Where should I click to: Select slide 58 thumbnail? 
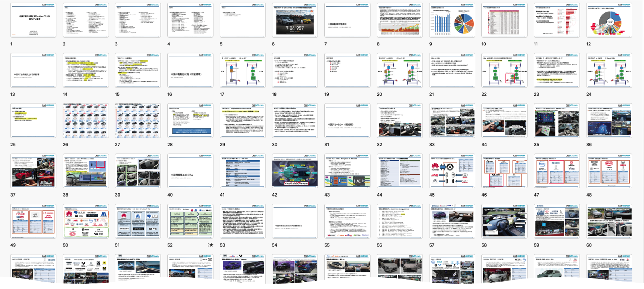point(505,221)
